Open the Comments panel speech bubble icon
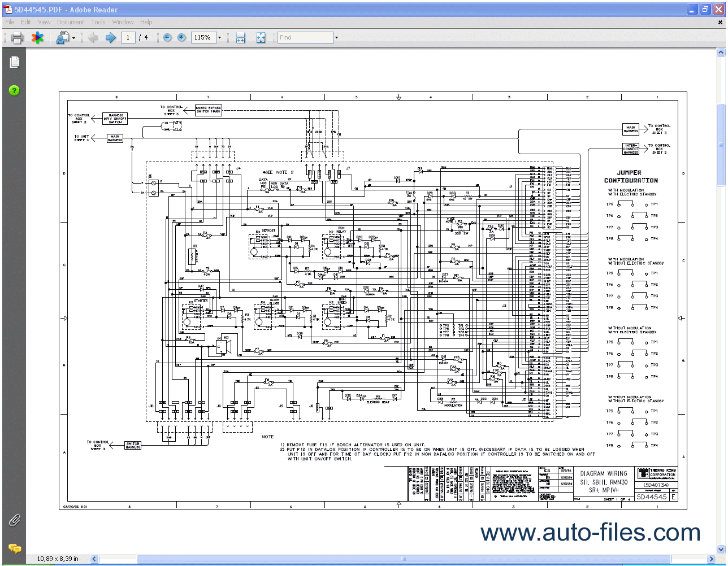The height and width of the screenshot is (566, 728). coord(14,548)
